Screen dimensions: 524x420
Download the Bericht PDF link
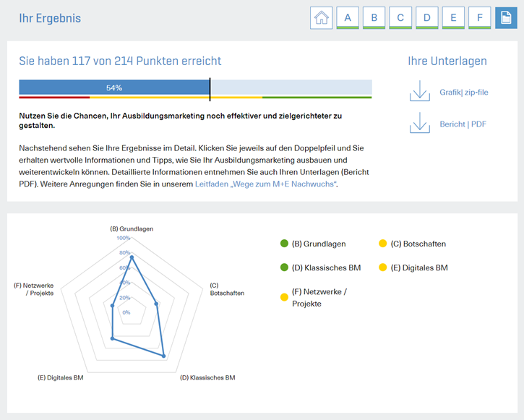pos(463,124)
